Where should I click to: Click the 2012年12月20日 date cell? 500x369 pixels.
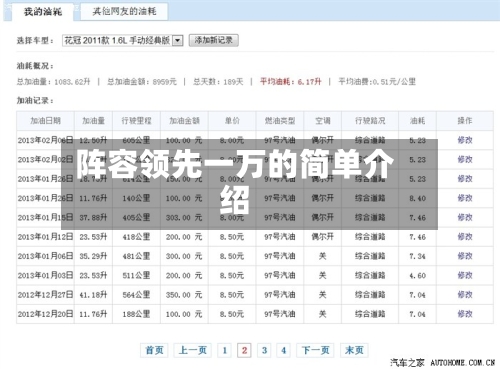coord(45,314)
